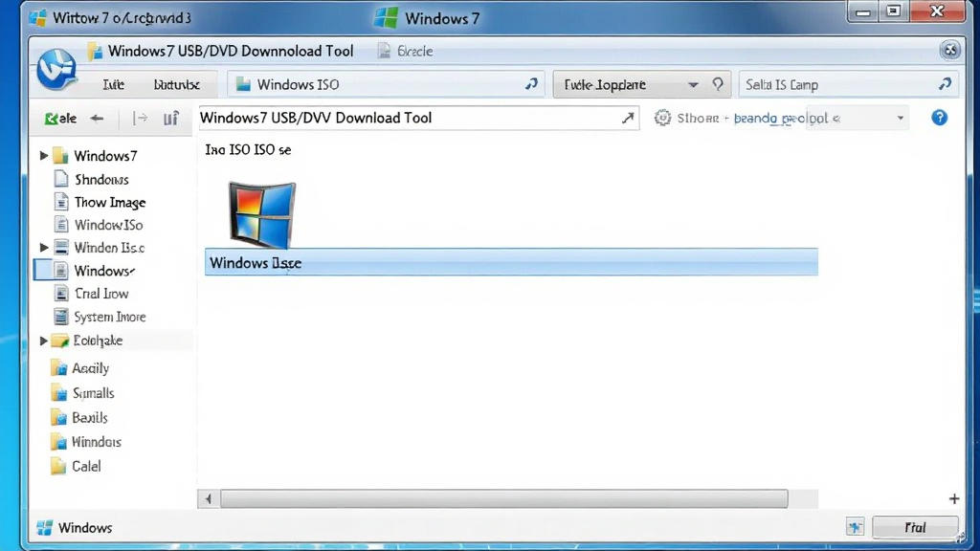The width and height of the screenshot is (980, 551).
Task: Click the pin icon next to Fial button
Action: coord(855,527)
